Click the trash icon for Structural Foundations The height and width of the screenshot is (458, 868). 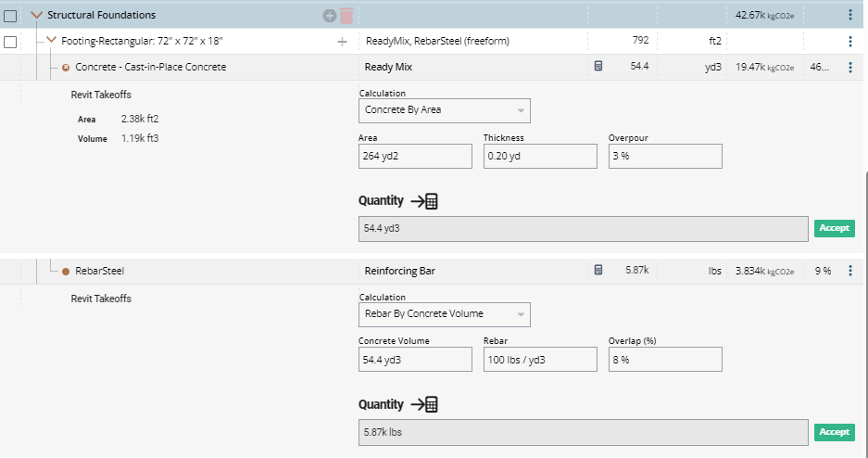346,16
